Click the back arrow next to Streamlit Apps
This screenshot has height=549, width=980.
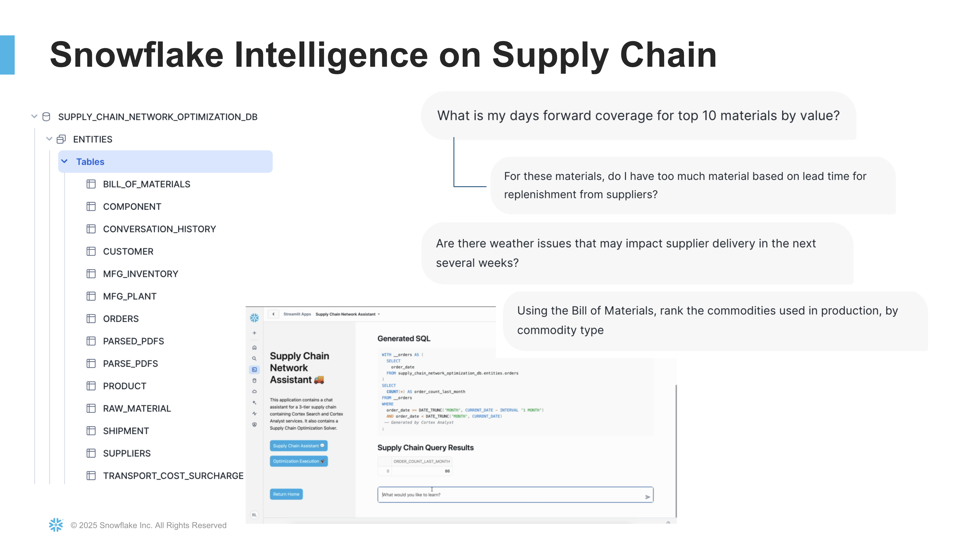coord(274,314)
